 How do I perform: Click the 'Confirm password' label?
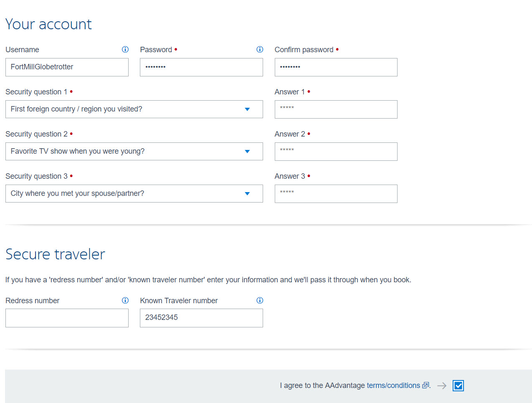click(x=304, y=50)
